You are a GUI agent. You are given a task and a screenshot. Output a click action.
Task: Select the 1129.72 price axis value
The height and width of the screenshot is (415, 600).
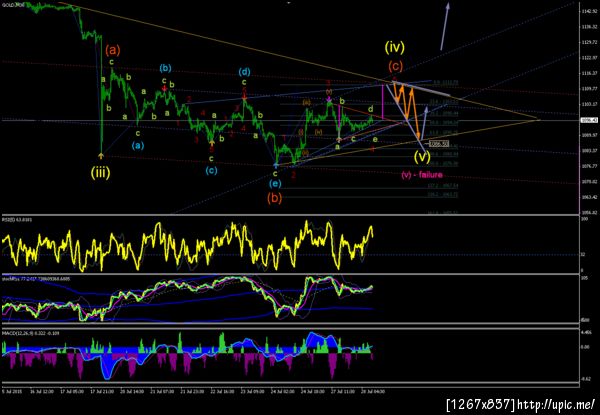click(x=589, y=42)
